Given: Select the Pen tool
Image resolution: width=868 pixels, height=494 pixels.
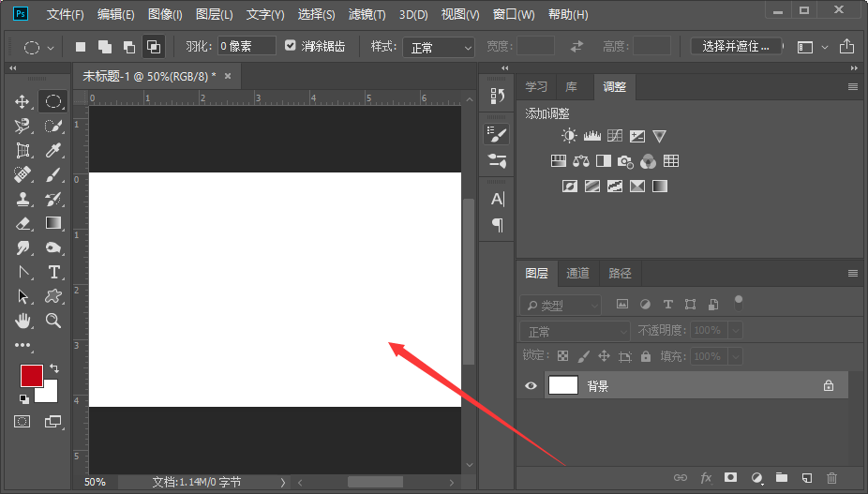Looking at the screenshot, I should tap(22, 273).
